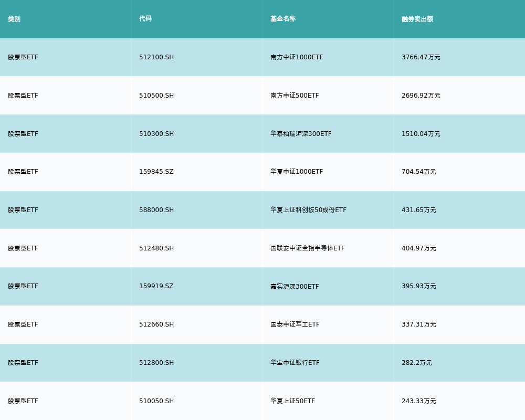
Task: Select code 588000.SH
Action: (156, 210)
